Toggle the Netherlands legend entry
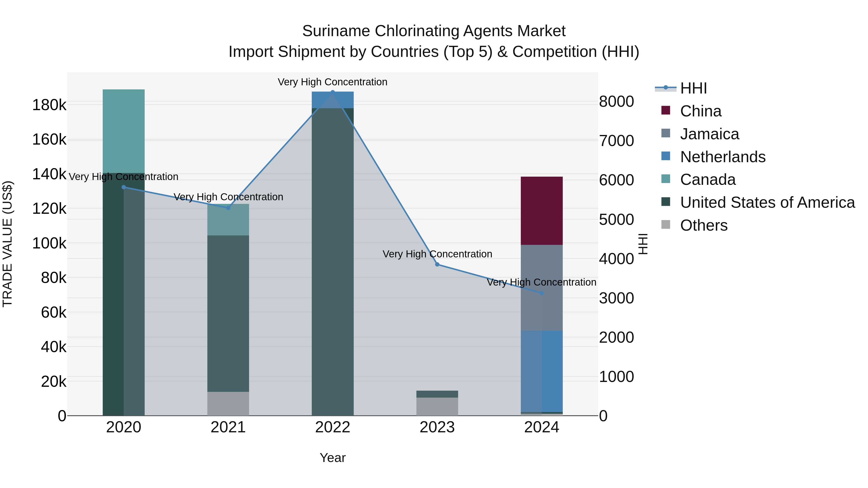Image resolution: width=868 pixels, height=488 pixels. click(x=713, y=157)
